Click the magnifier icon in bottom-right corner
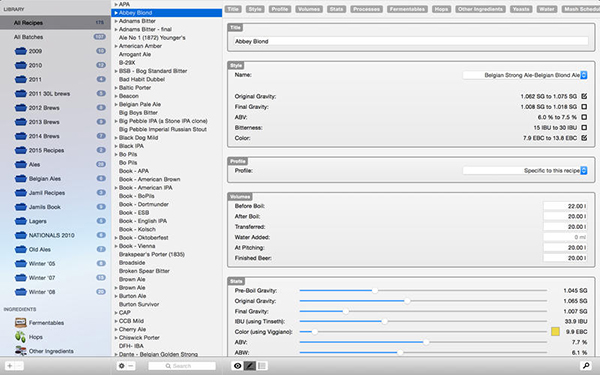 point(585,366)
